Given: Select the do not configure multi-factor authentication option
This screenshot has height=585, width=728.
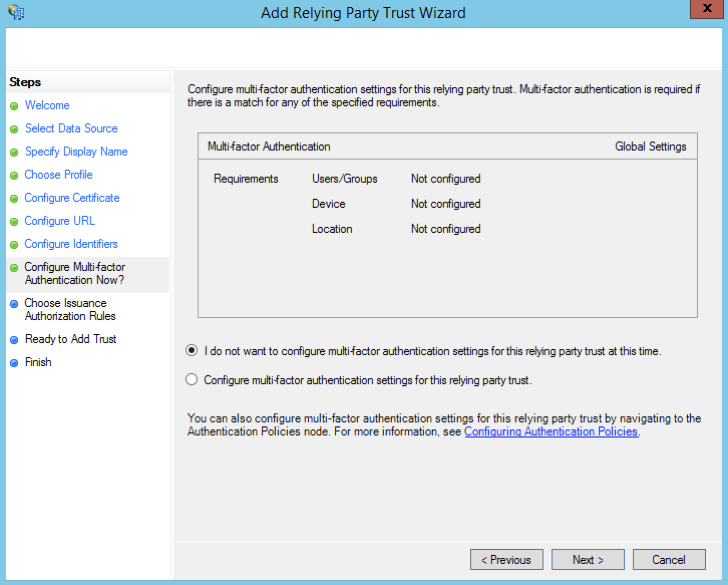Looking at the screenshot, I should point(191,352).
